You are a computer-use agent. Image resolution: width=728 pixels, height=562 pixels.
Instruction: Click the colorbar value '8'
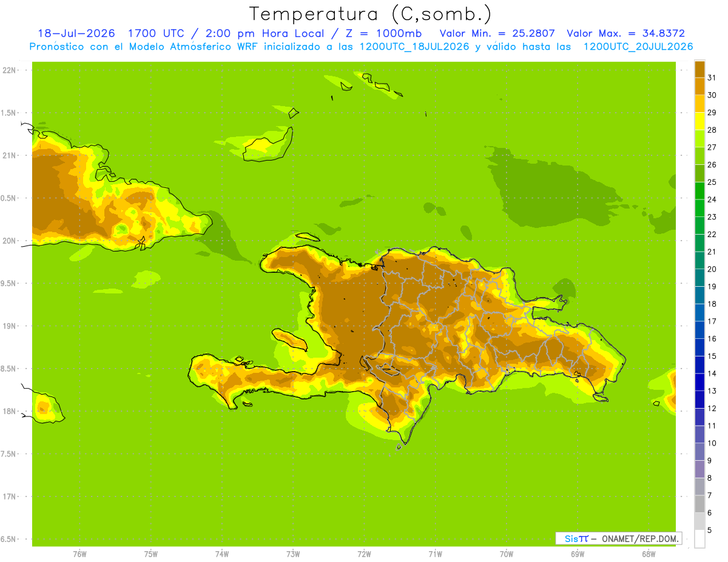pyautogui.click(x=710, y=478)
